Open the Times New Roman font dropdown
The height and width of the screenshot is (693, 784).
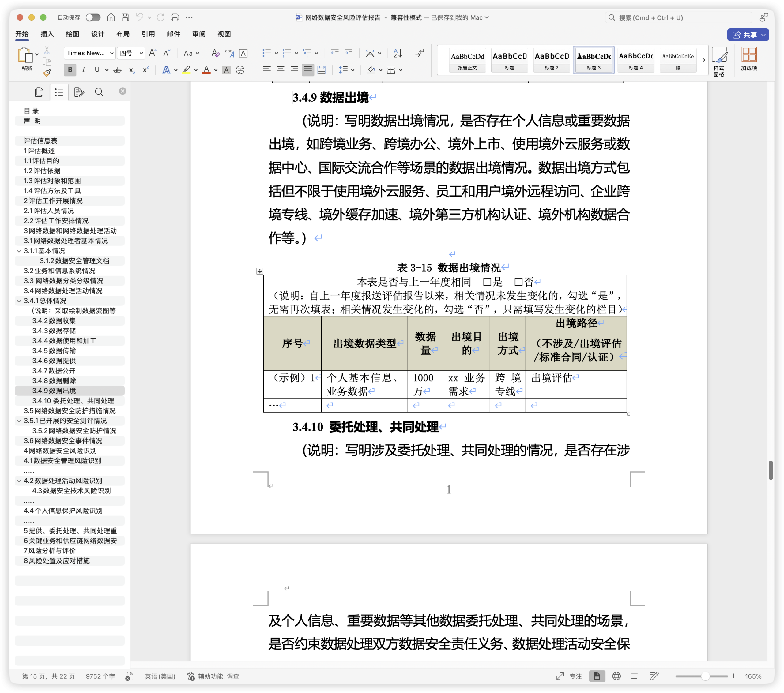point(89,53)
